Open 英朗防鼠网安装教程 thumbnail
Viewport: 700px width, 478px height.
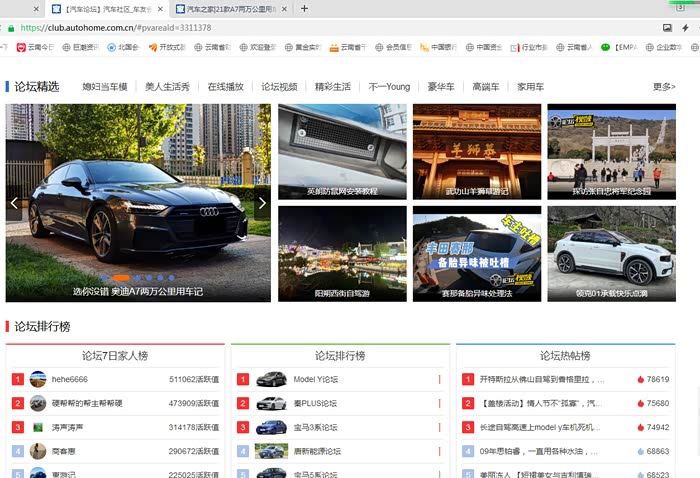tap(342, 151)
